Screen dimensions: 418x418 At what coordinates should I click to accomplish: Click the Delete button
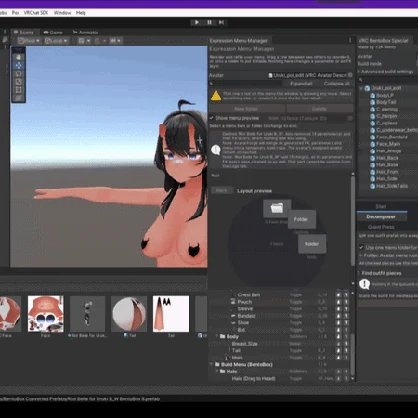319,109
